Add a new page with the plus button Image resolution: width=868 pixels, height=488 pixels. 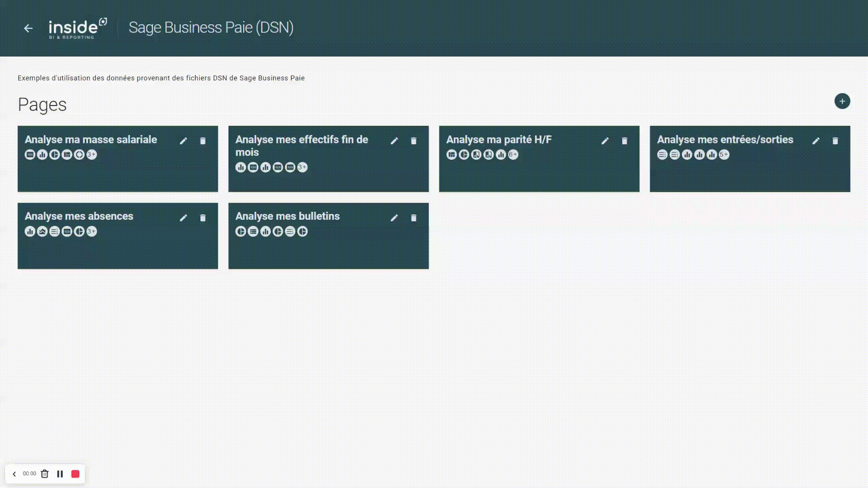tap(842, 101)
